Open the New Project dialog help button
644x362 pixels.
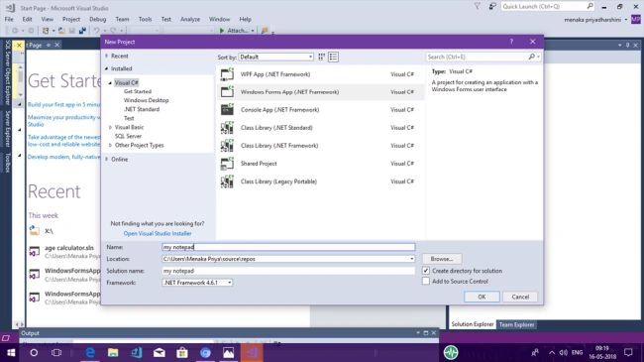tap(511, 42)
